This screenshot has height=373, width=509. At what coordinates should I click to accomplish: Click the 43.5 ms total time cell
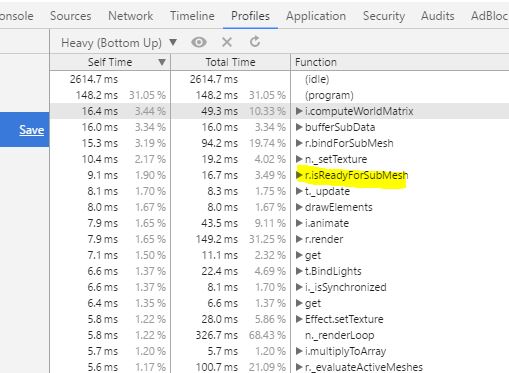click(x=219, y=223)
